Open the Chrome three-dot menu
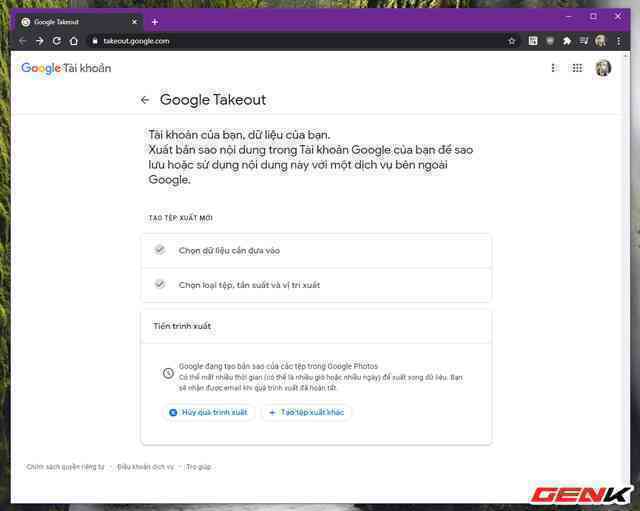The height and width of the screenshot is (511, 640). 619,41
